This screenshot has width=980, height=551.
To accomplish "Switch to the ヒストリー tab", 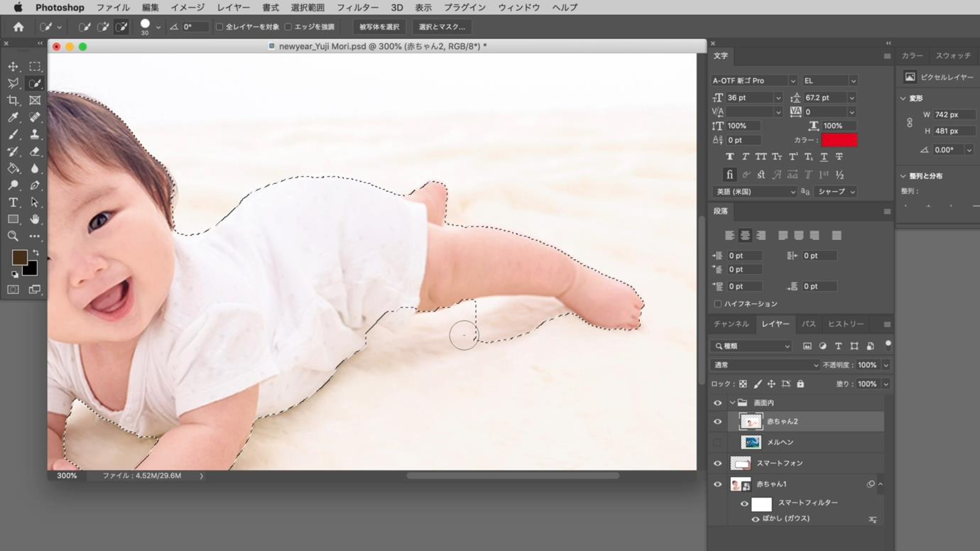I will [x=846, y=324].
